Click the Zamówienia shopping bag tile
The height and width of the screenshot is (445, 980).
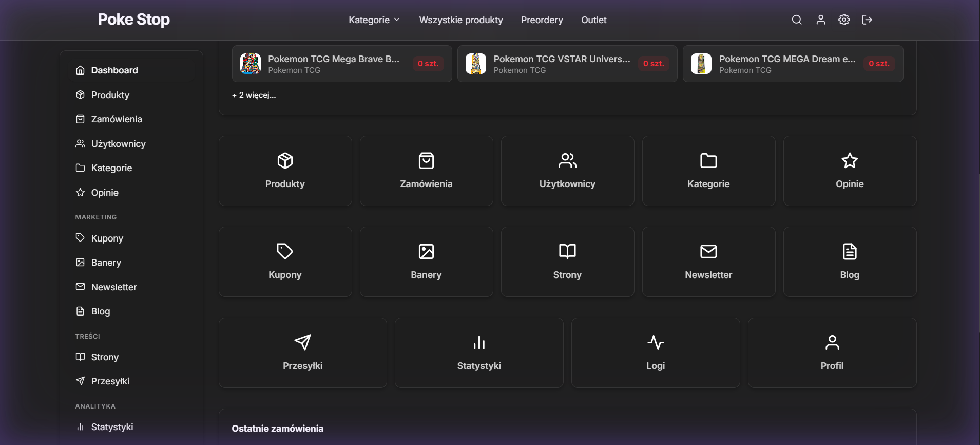click(x=427, y=171)
